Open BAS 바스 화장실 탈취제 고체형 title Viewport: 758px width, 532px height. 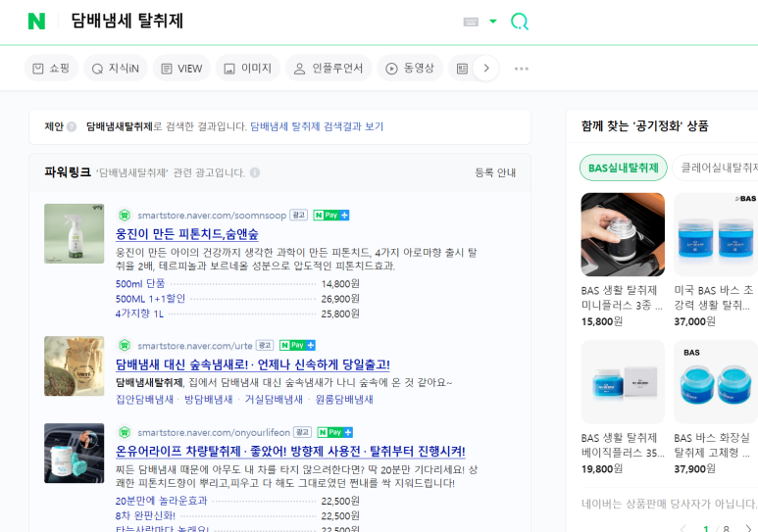pyautogui.click(x=713, y=445)
